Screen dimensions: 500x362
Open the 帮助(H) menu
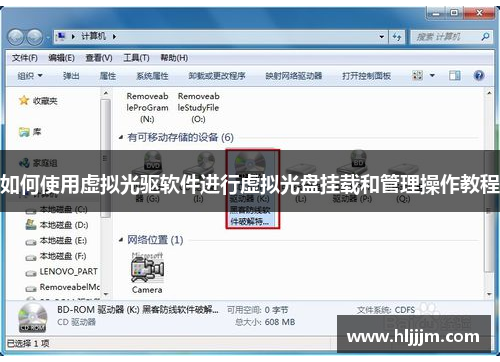click(174, 58)
